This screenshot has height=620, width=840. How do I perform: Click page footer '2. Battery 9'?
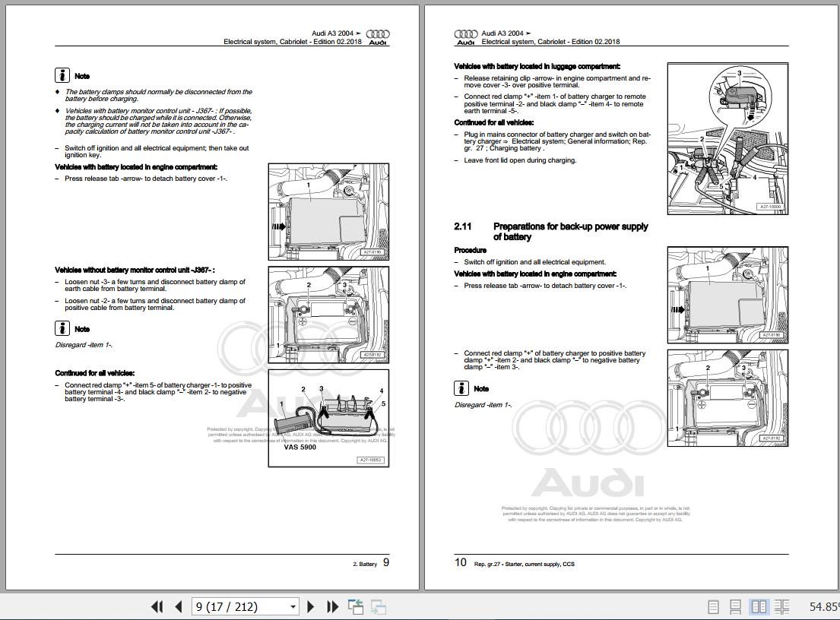point(371,563)
